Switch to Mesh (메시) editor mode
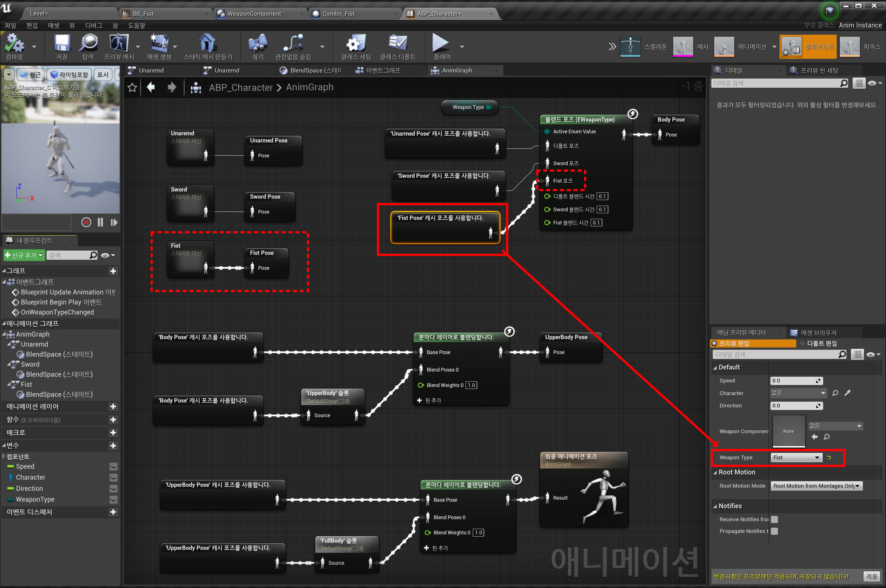 pyautogui.click(x=691, y=46)
